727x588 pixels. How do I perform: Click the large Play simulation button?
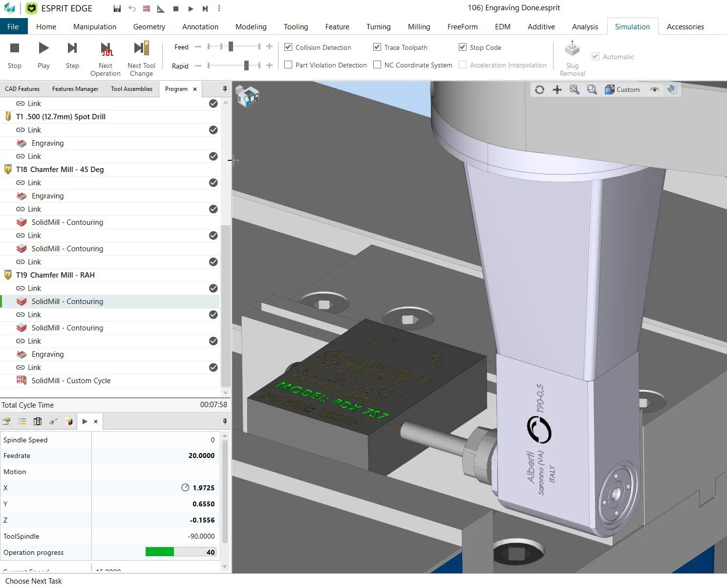43,55
